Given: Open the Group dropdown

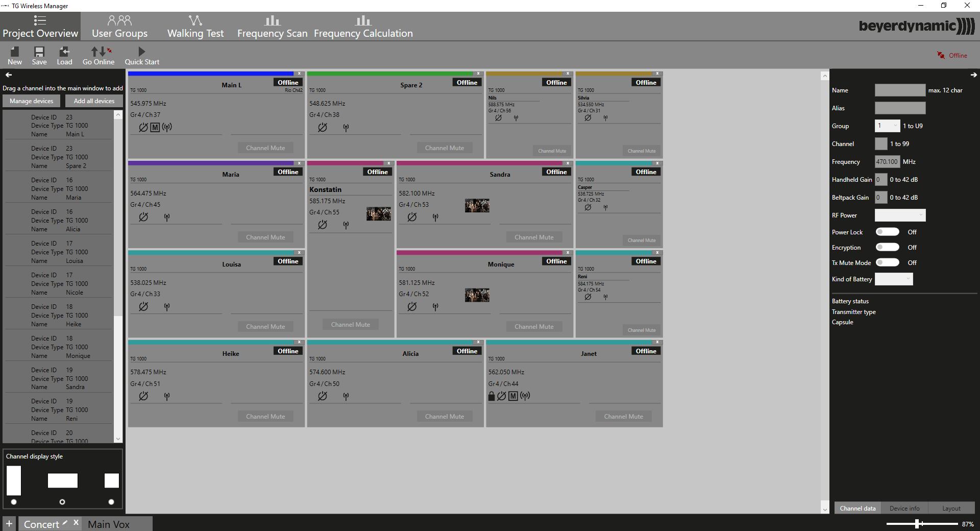Looking at the screenshot, I should tap(887, 126).
